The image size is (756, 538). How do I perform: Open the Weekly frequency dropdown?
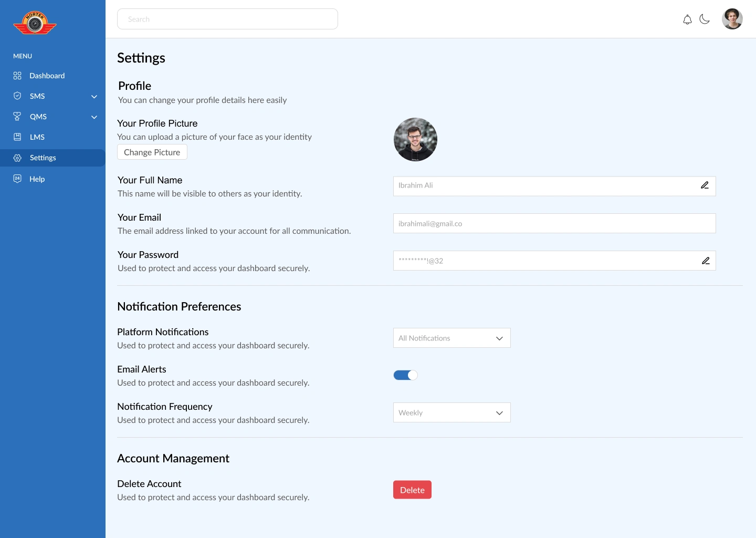[451, 412]
